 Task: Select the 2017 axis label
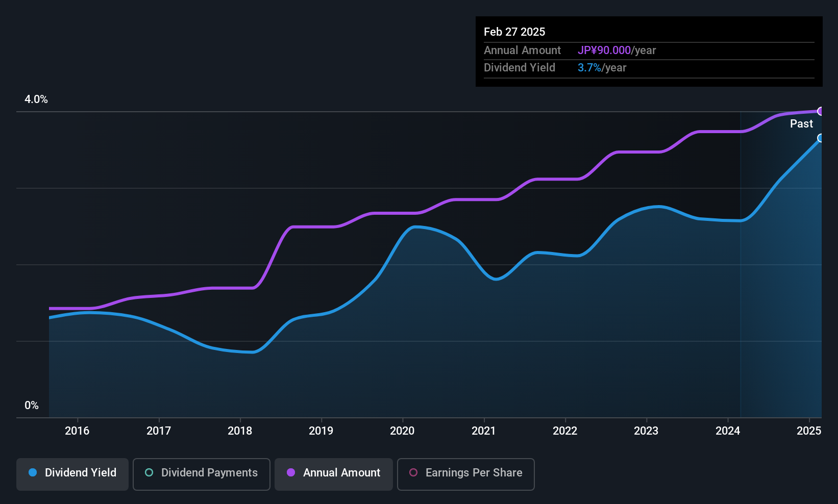(x=159, y=431)
